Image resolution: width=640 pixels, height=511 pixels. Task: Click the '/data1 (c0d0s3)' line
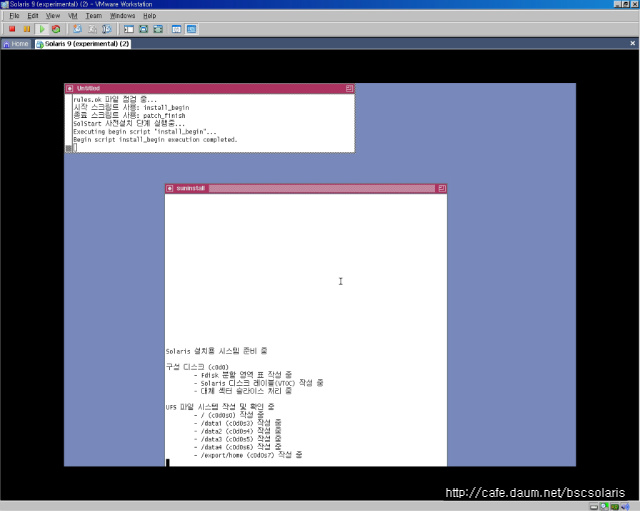238,423
